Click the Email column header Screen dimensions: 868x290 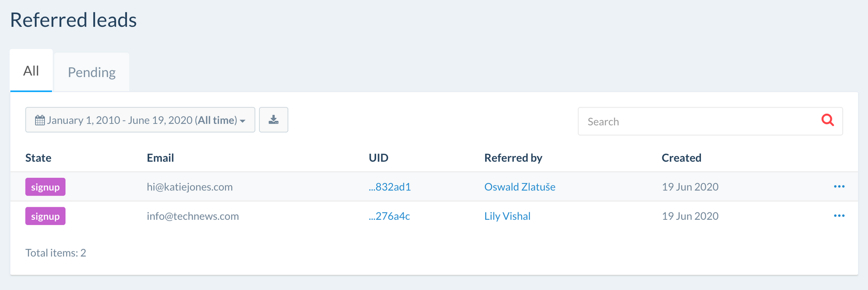160,158
